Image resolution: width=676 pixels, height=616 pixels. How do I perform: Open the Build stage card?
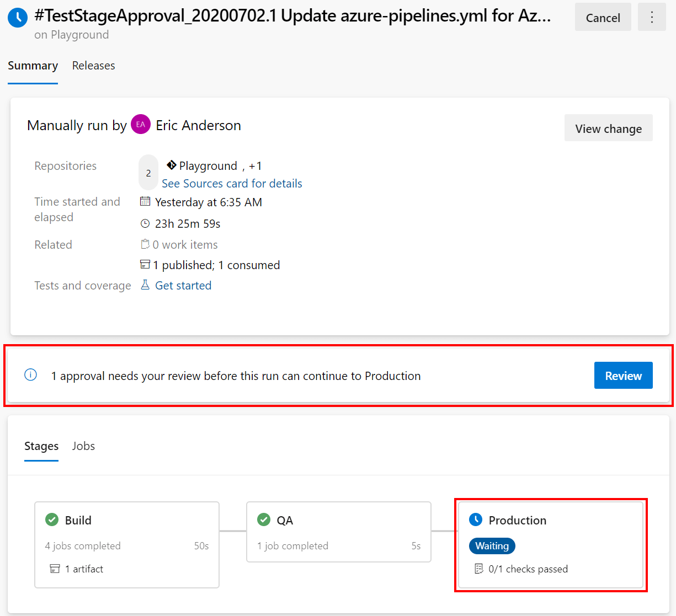tap(127, 545)
